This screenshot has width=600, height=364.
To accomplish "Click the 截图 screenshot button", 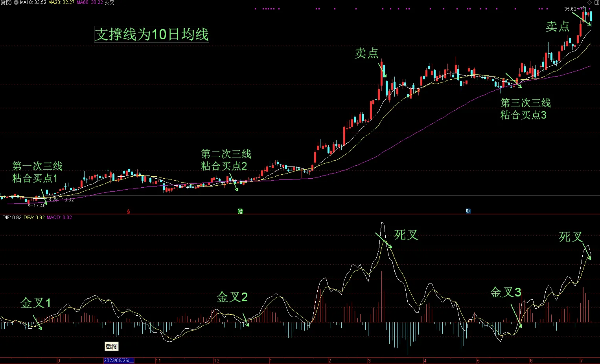I will pyautogui.click(x=112, y=346).
